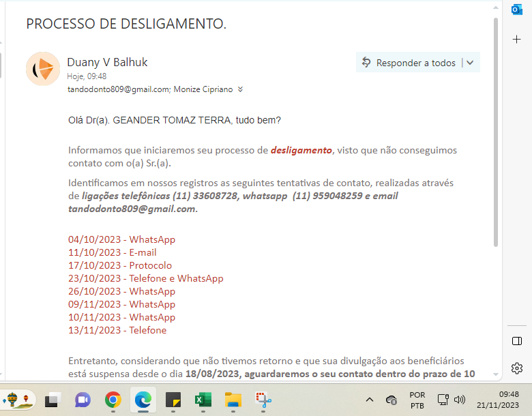Click the network status tray icon

[443, 400]
